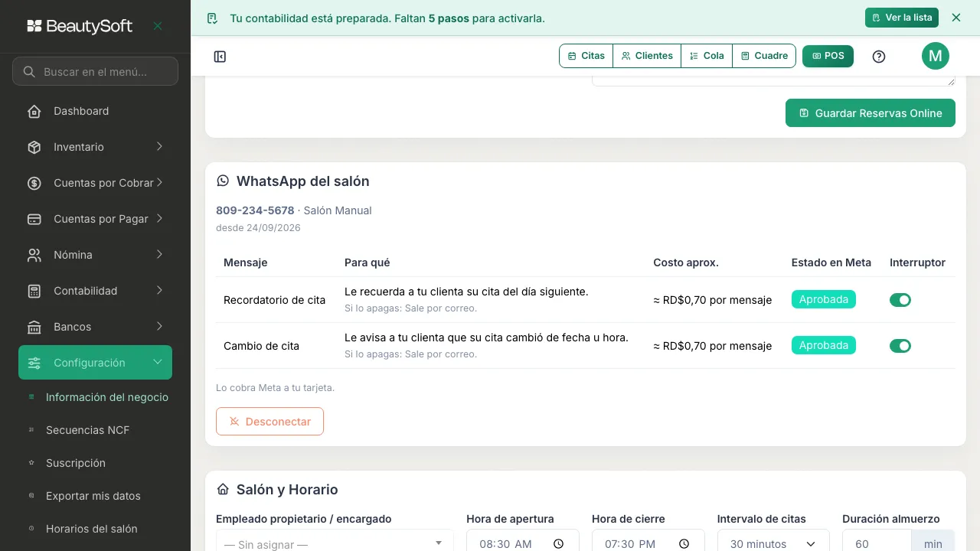980x551 pixels.
Task: Expand the Cuentas por Pagar chevron
Action: 159,218
